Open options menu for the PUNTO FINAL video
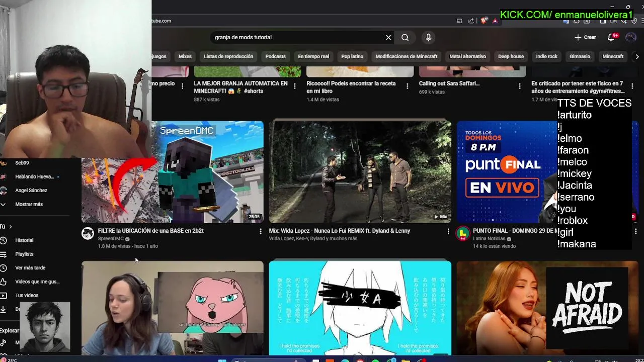Image resolution: width=644 pixels, height=362 pixels. click(635, 231)
